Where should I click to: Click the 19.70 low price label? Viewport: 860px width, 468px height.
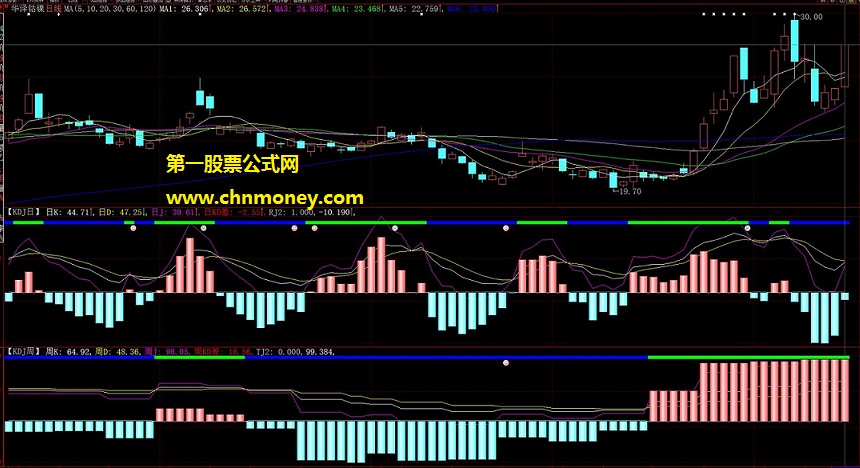pyautogui.click(x=630, y=191)
